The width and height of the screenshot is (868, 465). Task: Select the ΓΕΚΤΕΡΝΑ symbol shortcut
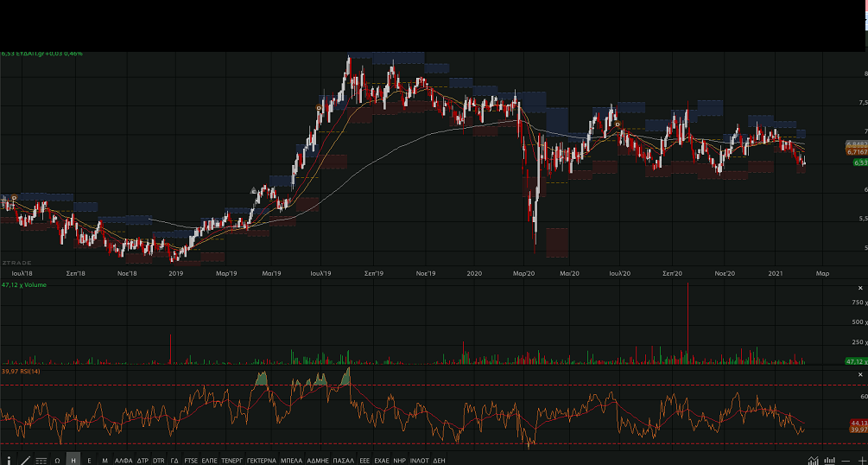[x=261, y=461]
